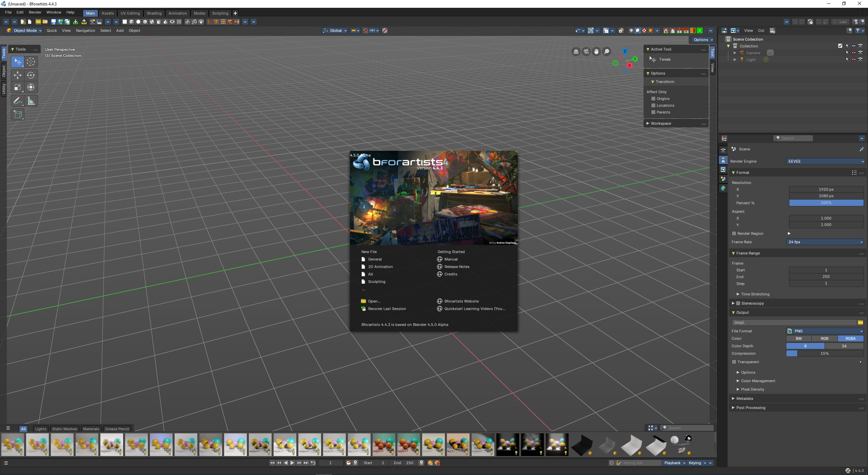This screenshot has height=475, width=868.
Task: Click Recover Last Session link
Action: 387,309
